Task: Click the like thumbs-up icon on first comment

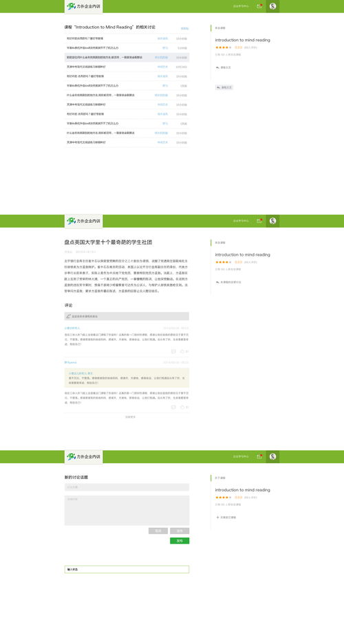Action: click(x=182, y=351)
